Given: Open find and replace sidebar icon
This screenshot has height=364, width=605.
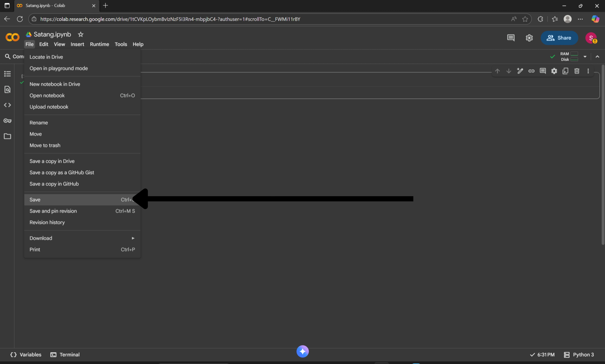Looking at the screenshot, I should tap(7, 90).
